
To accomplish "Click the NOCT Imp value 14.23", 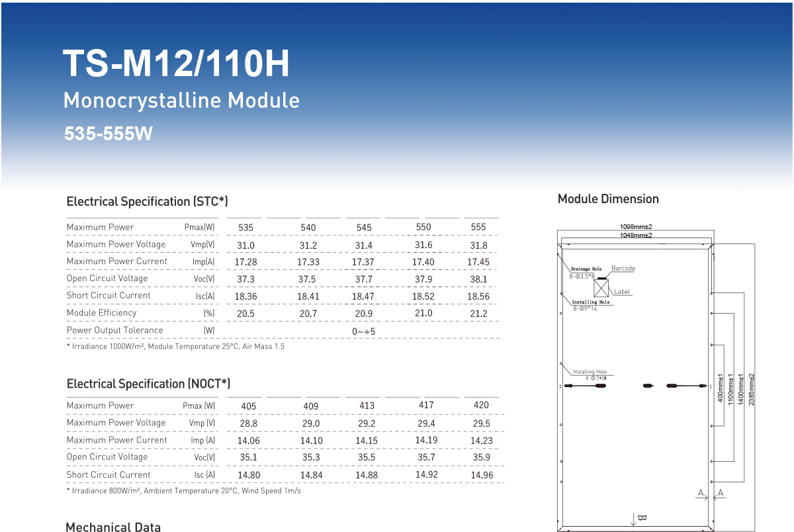I will click(x=482, y=441).
